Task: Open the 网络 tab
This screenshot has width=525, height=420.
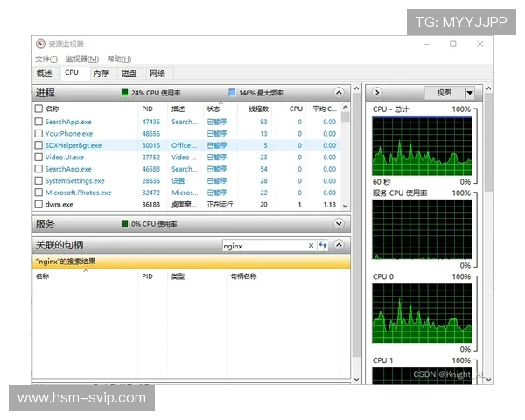Action: coord(157,73)
